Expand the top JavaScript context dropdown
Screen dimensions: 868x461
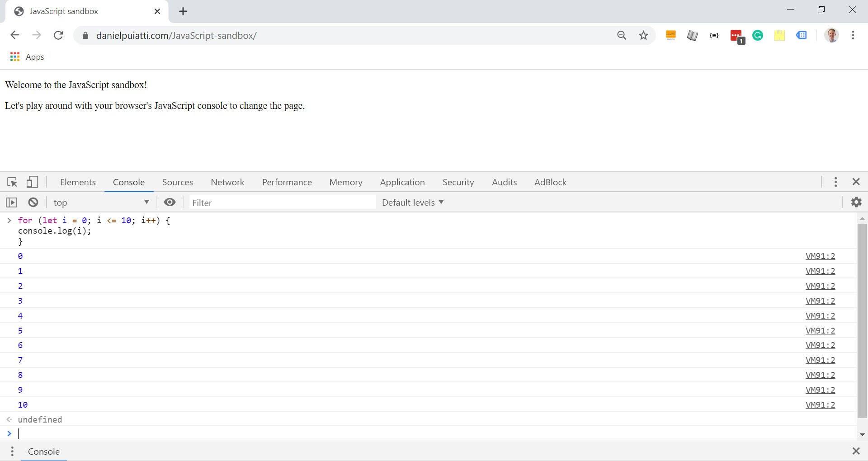click(101, 202)
